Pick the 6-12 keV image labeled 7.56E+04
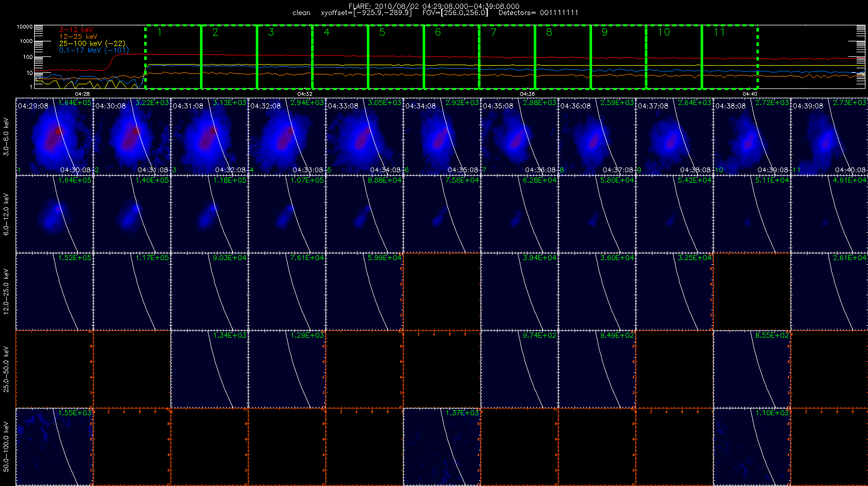Screen dimensions: 868x486 pyautogui.click(x=442, y=214)
